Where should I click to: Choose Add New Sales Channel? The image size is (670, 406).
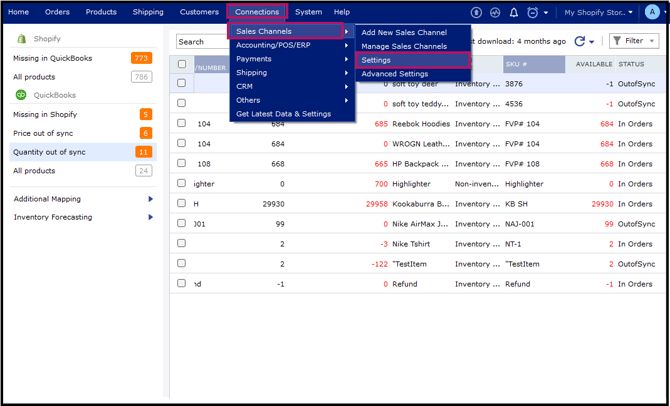(x=403, y=32)
